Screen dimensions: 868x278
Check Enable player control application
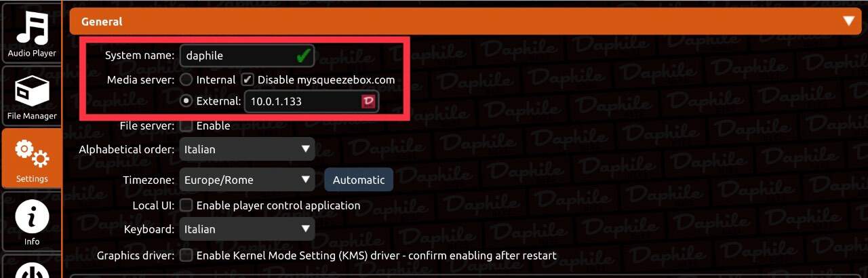point(186,205)
